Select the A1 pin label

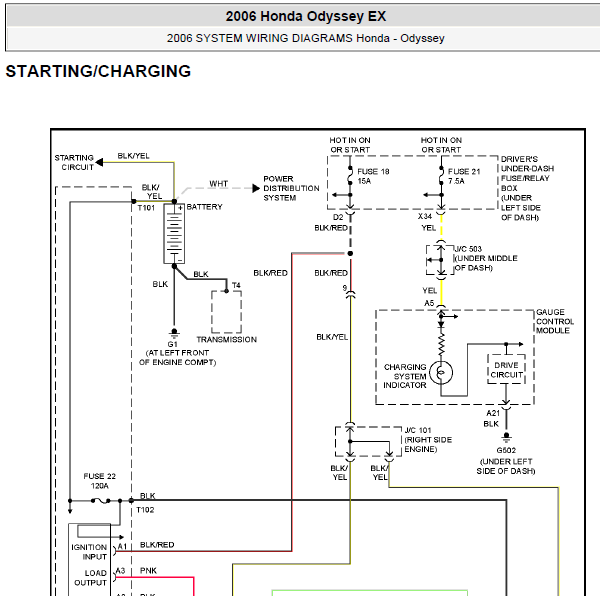pyautogui.click(x=122, y=547)
